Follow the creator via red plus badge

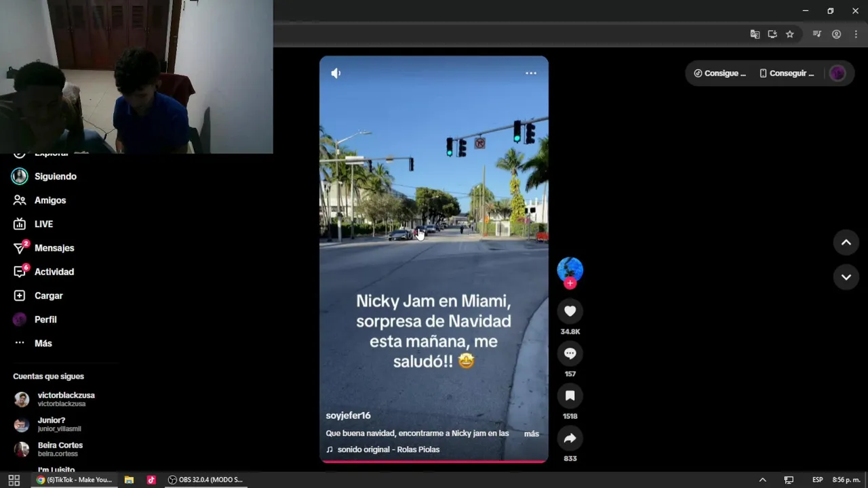click(570, 283)
